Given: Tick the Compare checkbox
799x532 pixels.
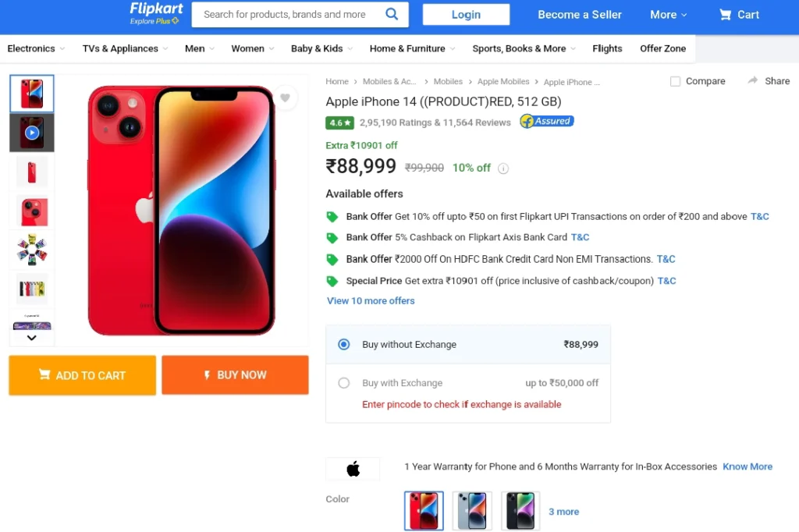Looking at the screenshot, I should [x=675, y=82].
